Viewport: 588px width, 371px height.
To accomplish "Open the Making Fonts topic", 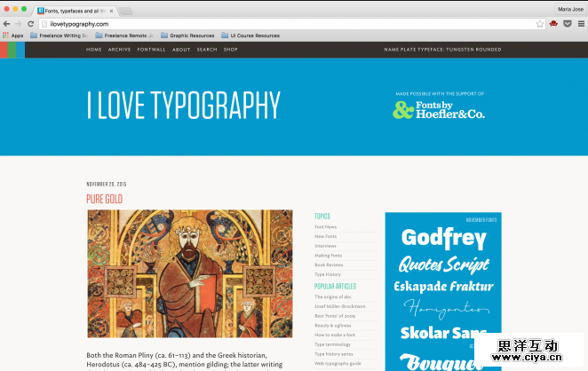I will click(x=328, y=256).
